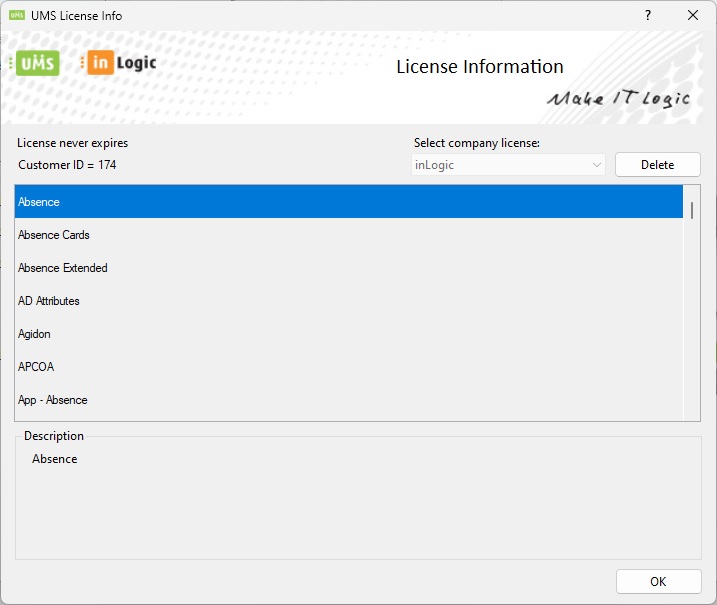Click the Customer ID = 174 label
The width and height of the screenshot is (717, 605).
67,165
